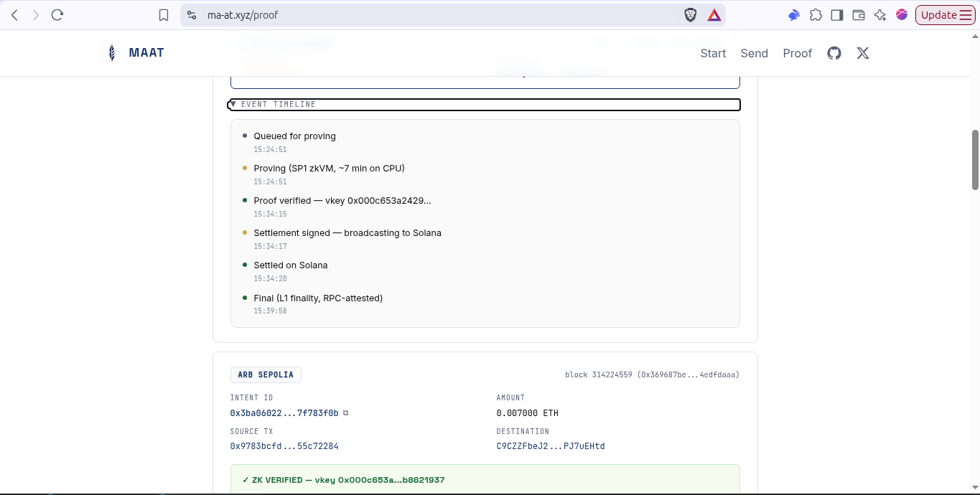Bookmark this page
980x495 pixels.
164,15
